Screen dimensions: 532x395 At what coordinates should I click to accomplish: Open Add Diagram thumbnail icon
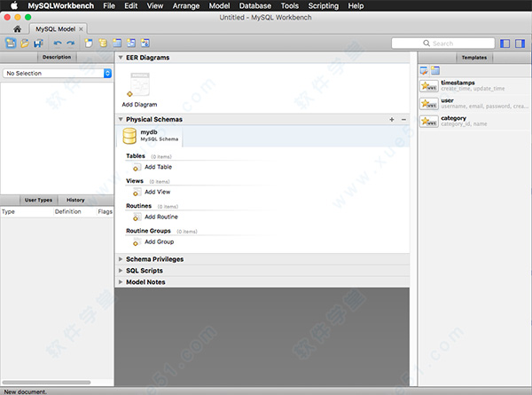139,84
